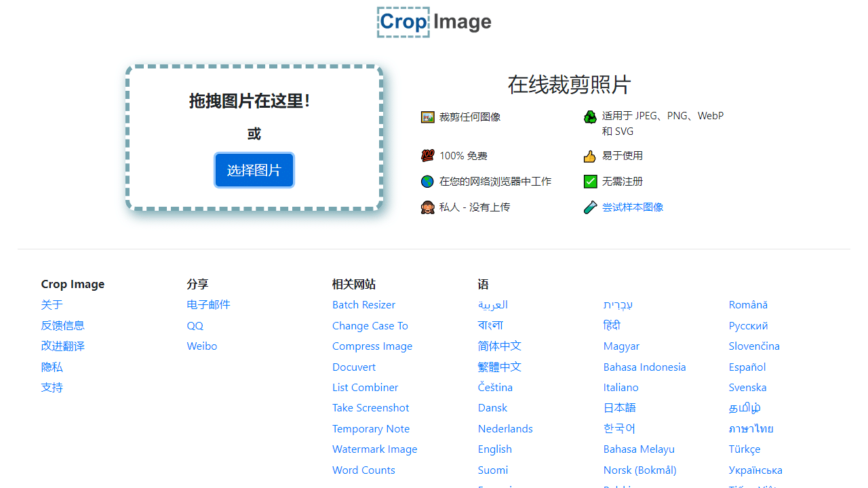Click the 100% 免费 feature text

(463, 156)
